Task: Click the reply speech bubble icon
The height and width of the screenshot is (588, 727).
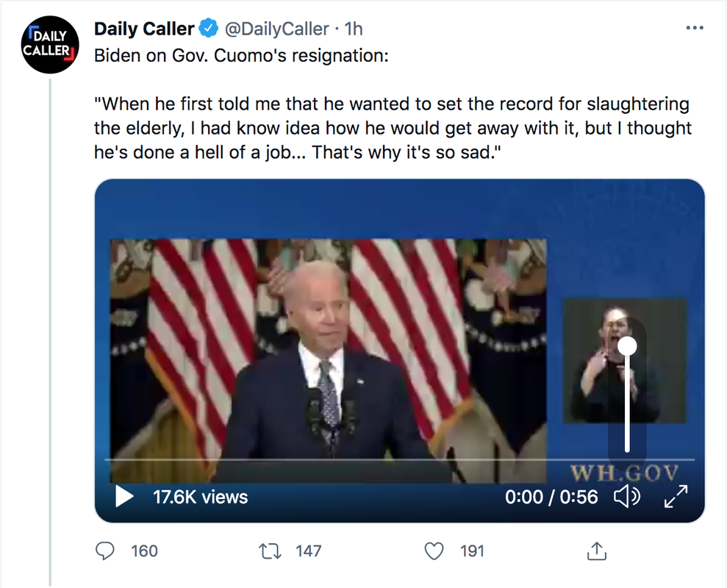Action: pos(106,551)
